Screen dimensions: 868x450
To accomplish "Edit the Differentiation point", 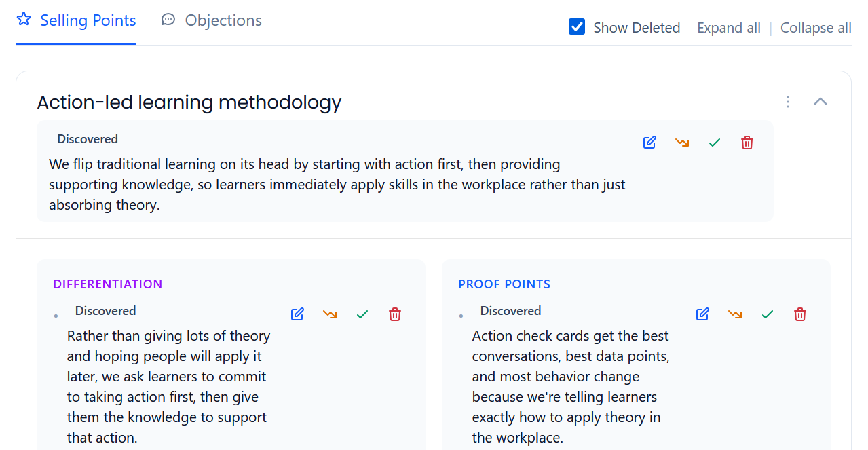I will [x=297, y=314].
